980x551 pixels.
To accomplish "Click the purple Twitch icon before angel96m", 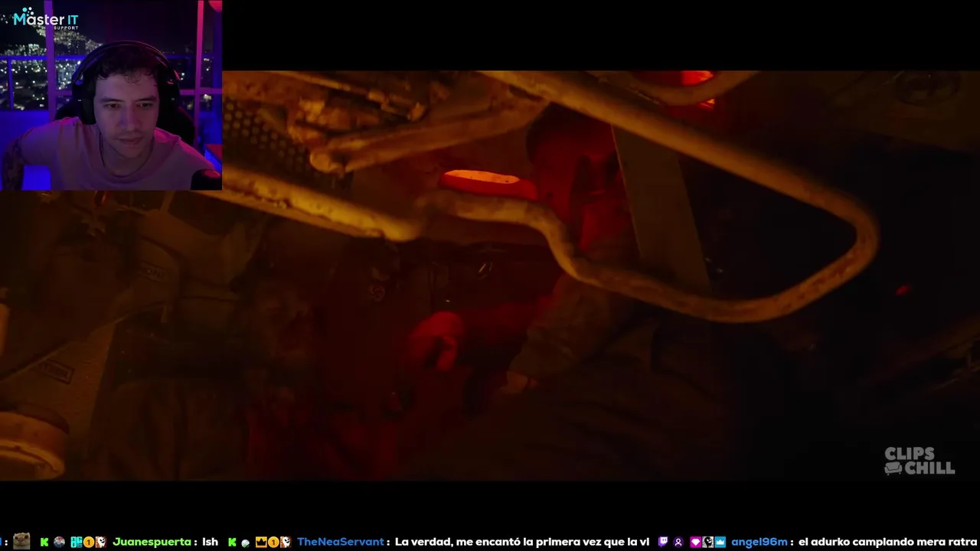I will click(663, 542).
